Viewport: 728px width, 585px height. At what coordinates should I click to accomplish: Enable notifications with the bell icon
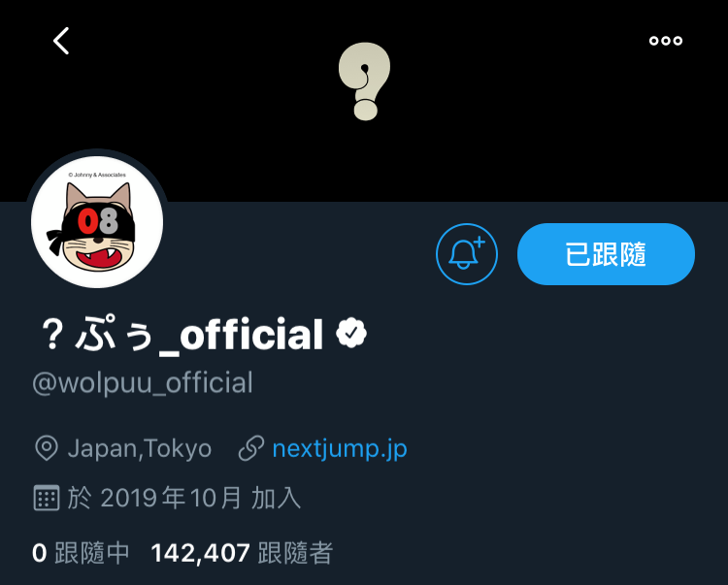pos(467,254)
